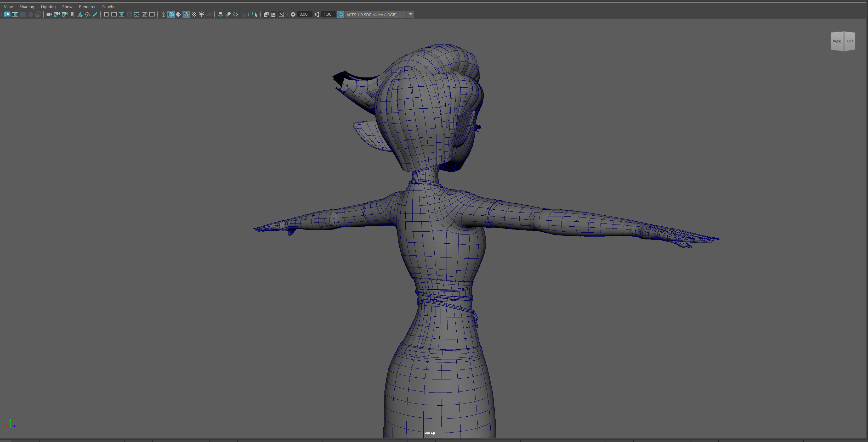Toggle the Gate Mask icon

pyautogui.click(x=129, y=14)
